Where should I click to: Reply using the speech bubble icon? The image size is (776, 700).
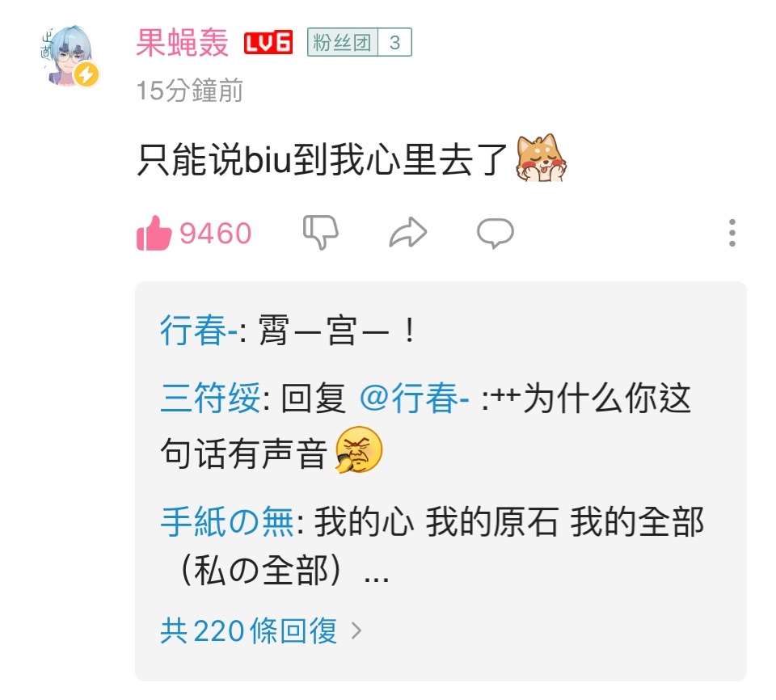point(496,233)
